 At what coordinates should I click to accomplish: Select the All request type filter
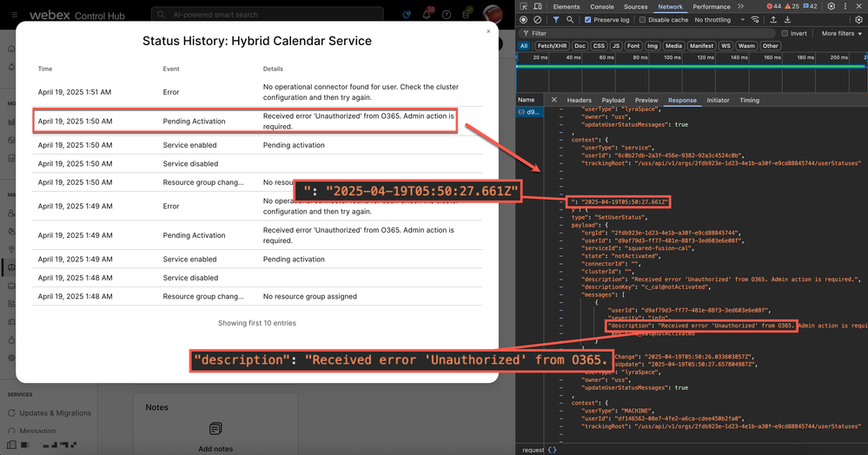pyautogui.click(x=524, y=46)
